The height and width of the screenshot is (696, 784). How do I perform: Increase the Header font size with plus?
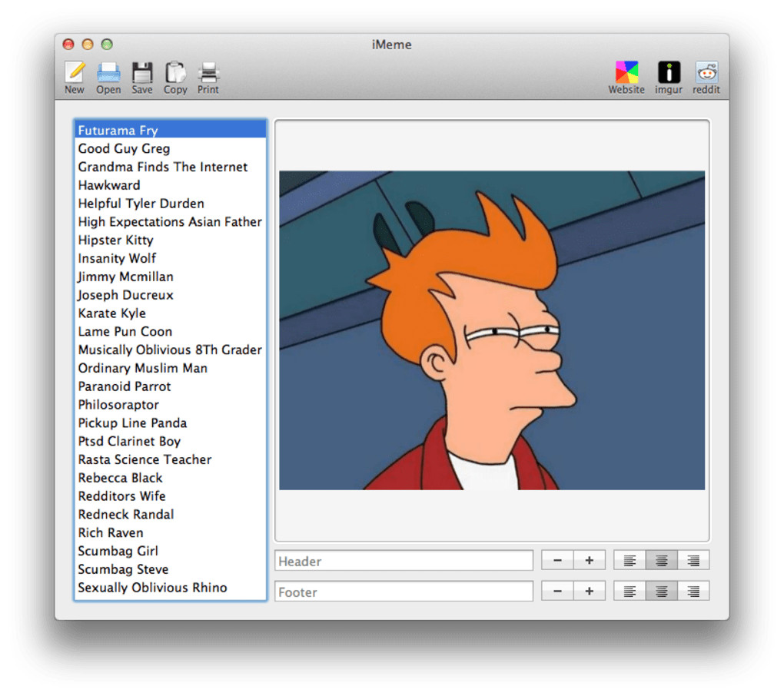point(590,561)
